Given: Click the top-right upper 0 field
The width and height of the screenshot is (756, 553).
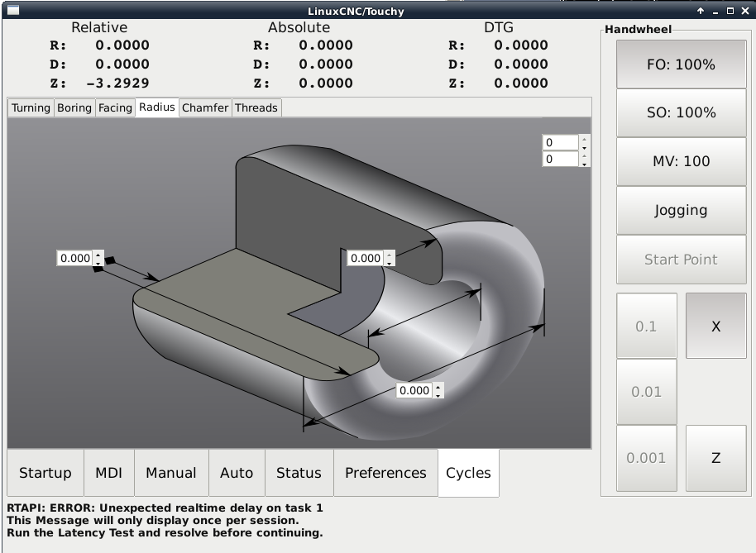Looking at the screenshot, I should 560,142.
